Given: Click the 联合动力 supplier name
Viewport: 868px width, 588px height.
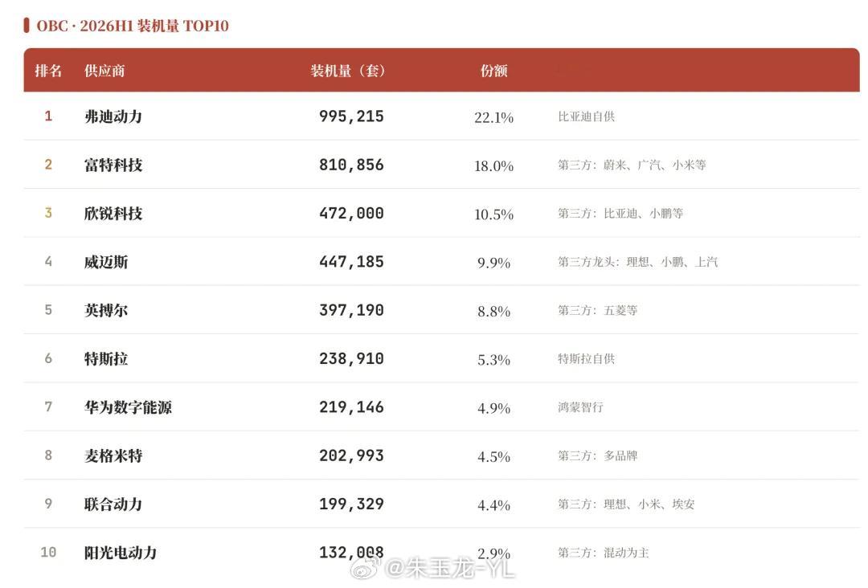Looking at the screenshot, I should pyautogui.click(x=113, y=504).
